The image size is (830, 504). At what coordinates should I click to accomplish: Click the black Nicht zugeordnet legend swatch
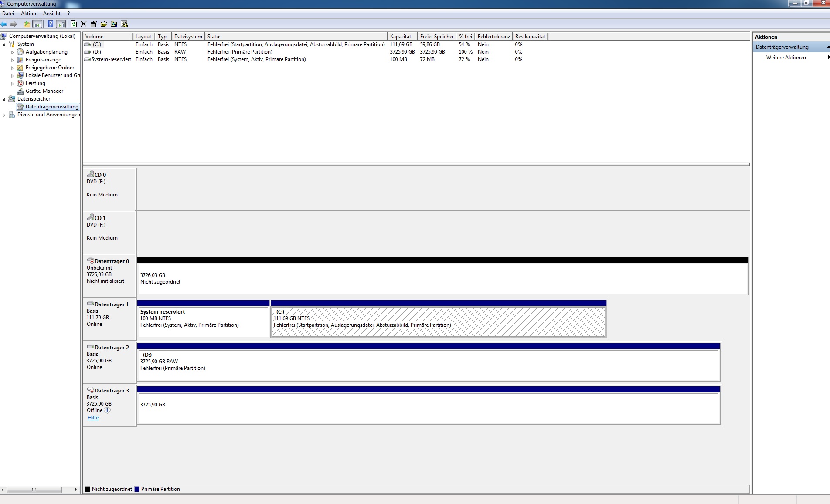point(88,489)
